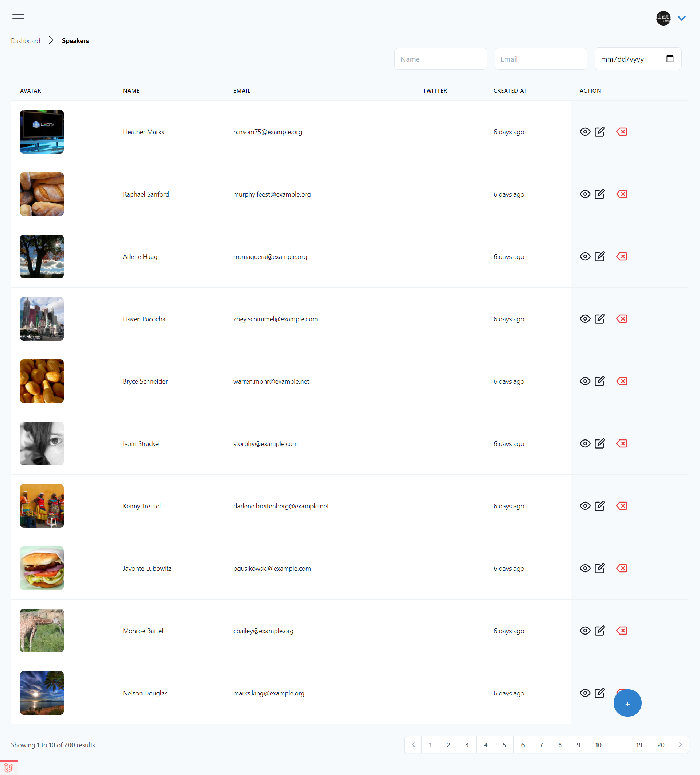Expand the user profile dropdown chevron
Screen dimensions: 700x775
click(x=681, y=18)
